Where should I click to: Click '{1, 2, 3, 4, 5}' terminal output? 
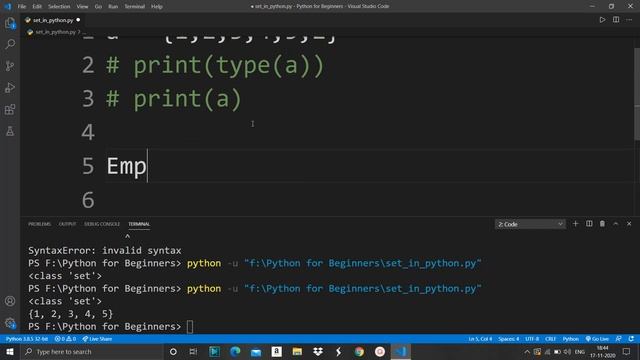(x=70, y=314)
